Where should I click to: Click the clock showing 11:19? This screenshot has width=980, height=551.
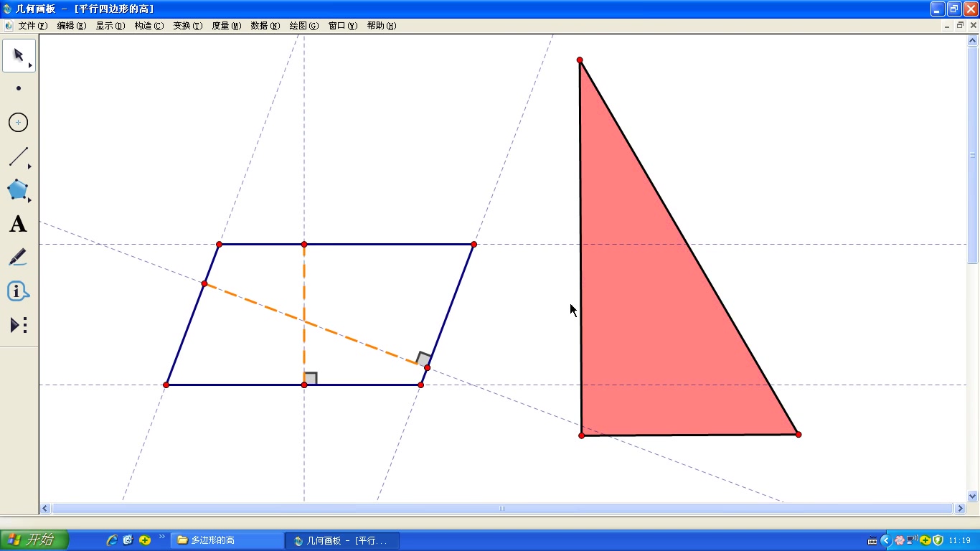959,540
